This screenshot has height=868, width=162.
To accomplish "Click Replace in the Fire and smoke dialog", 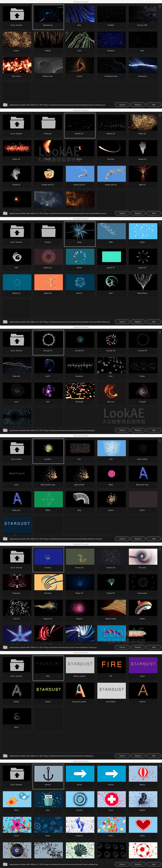I will coord(138,213).
